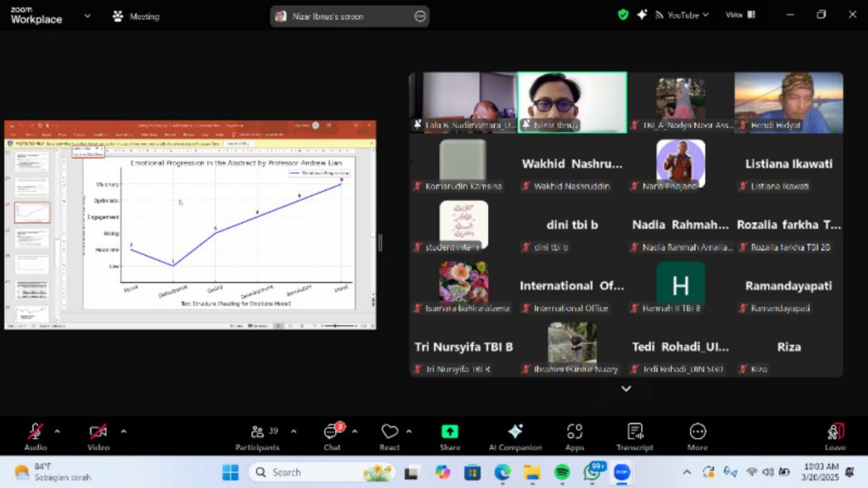Open the View layout menu
This screenshot has height=488, width=868.
[741, 15]
